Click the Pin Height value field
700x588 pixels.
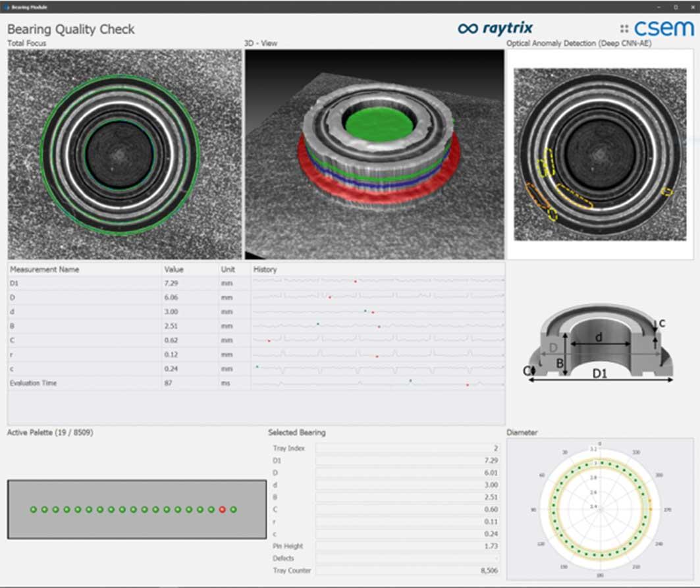[408, 546]
